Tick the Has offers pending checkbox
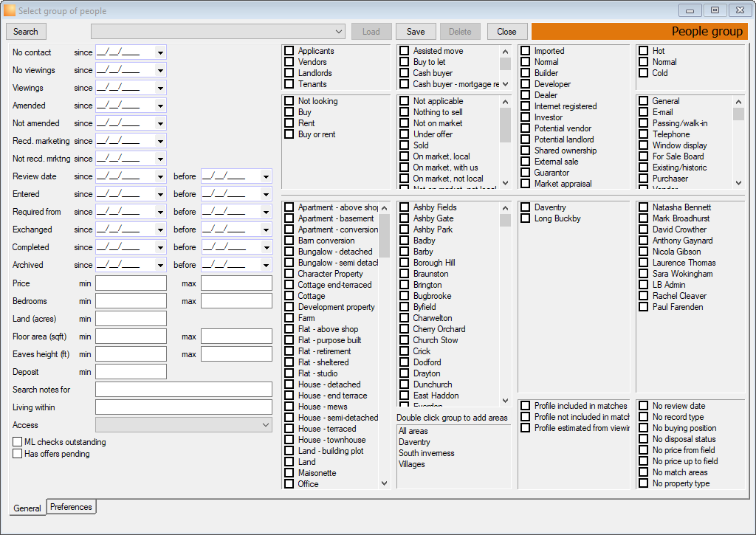Viewport: 756px width, 535px height. point(18,454)
